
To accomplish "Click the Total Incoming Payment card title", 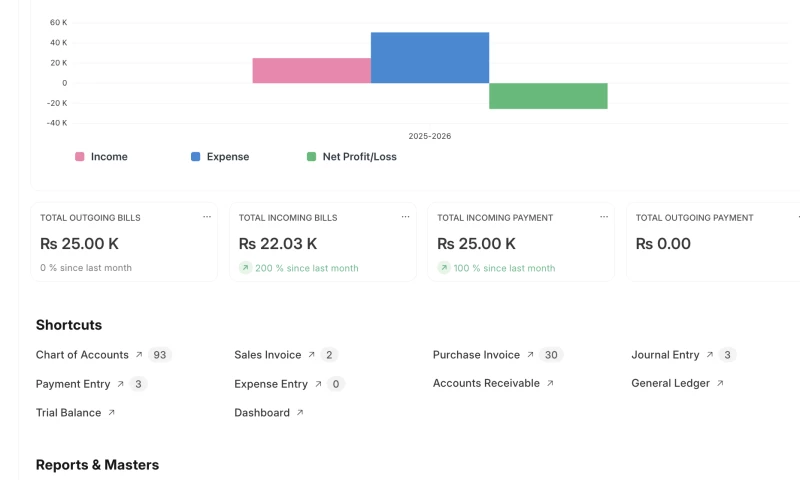I will pyautogui.click(x=495, y=218).
